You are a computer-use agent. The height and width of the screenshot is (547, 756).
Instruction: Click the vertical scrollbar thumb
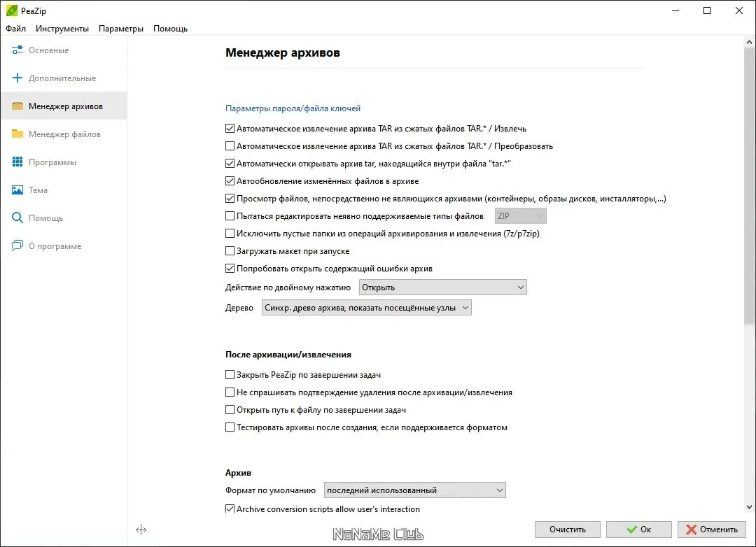point(749,182)
